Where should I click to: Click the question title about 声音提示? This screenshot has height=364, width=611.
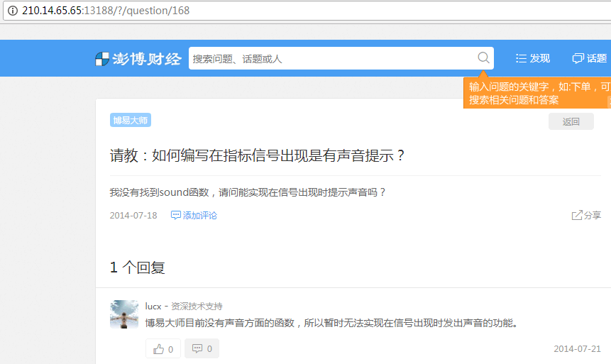pyautogui.click(x=258, y=156)
